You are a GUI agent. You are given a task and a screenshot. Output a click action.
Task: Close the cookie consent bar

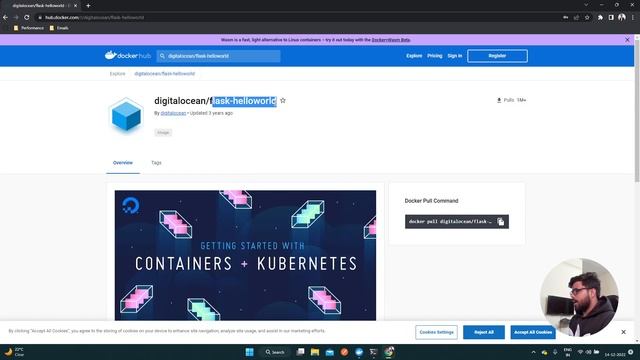tap(623, 332)
